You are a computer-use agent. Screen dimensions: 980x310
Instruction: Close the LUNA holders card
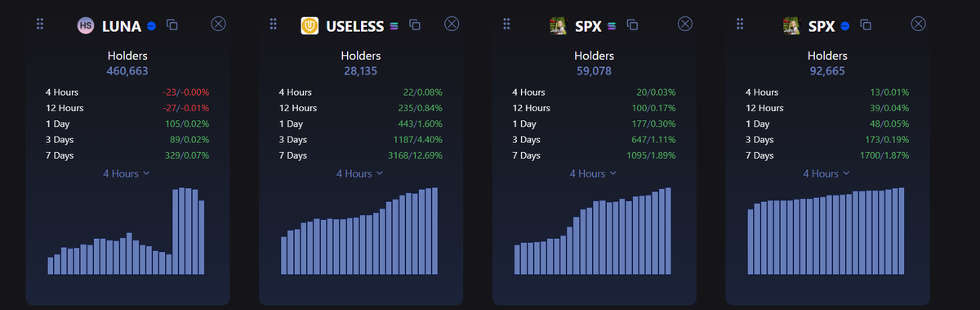pyautogui.click(x=218, y=24)
